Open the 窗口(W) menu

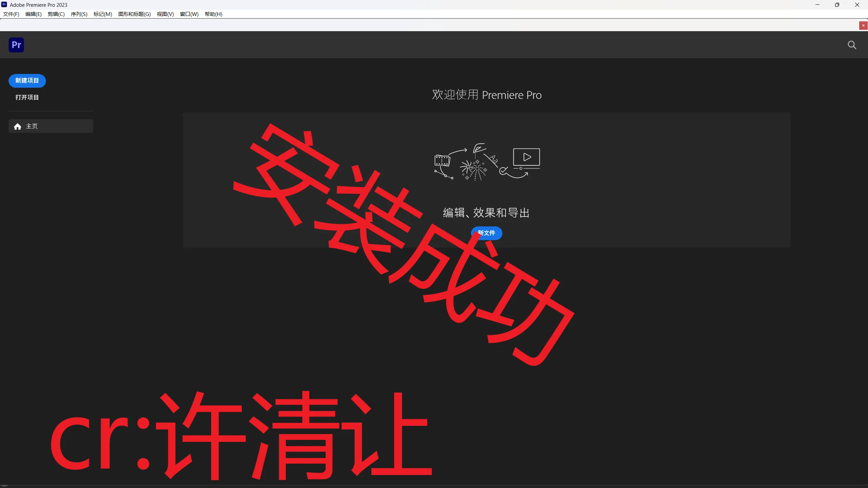(x=189, y=14)
